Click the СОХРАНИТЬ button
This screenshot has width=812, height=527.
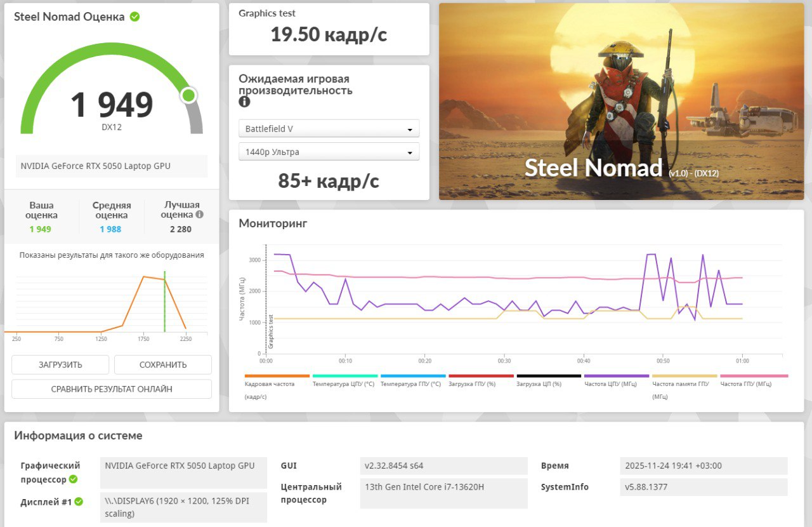coord(163,364)
